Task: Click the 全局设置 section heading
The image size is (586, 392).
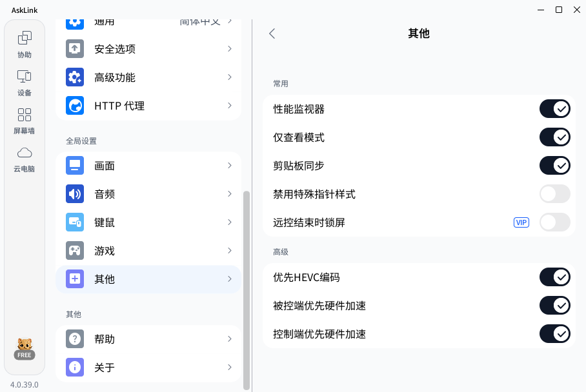Action: coord(81,141)
